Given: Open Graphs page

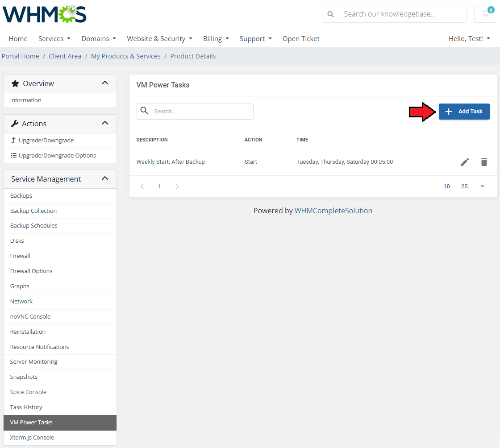Looking at the screenshot, I should coord(60,286).
